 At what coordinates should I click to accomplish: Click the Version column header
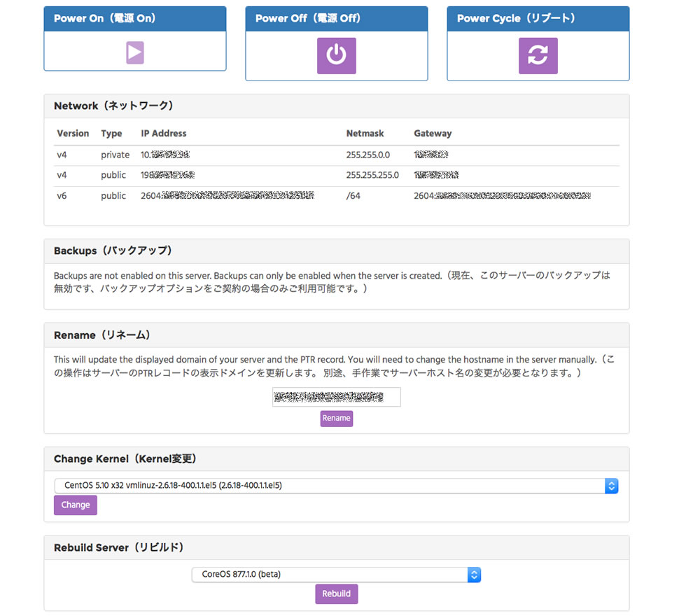point(73,133)
